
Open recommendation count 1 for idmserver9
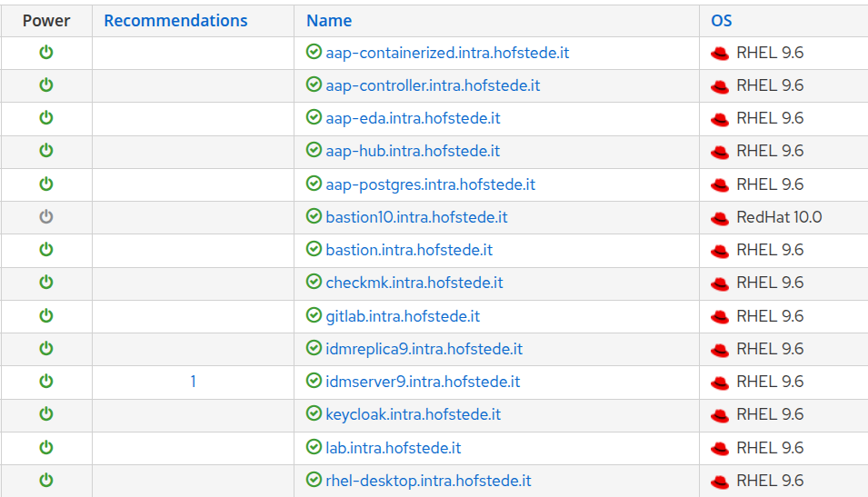(x=193, y=382)
